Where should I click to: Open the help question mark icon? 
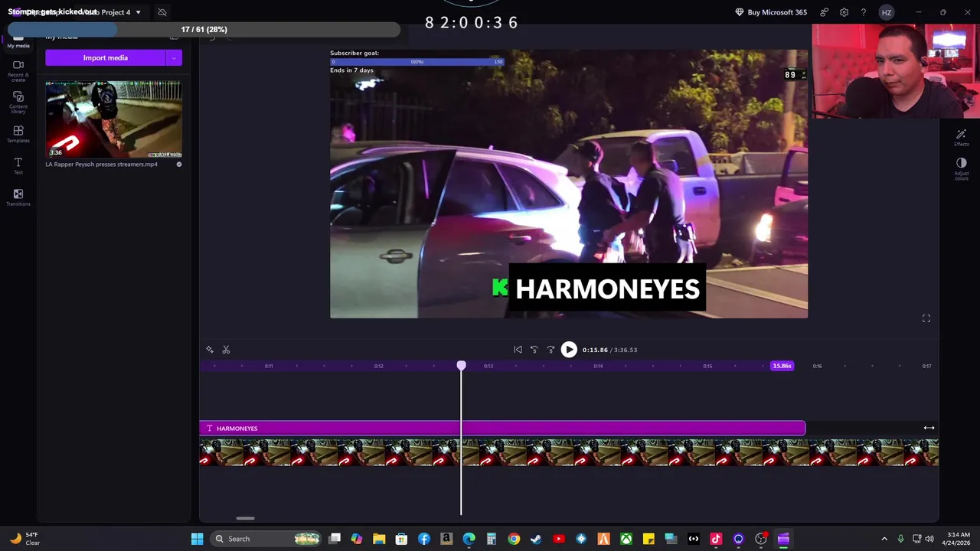(x=863, y=12)
